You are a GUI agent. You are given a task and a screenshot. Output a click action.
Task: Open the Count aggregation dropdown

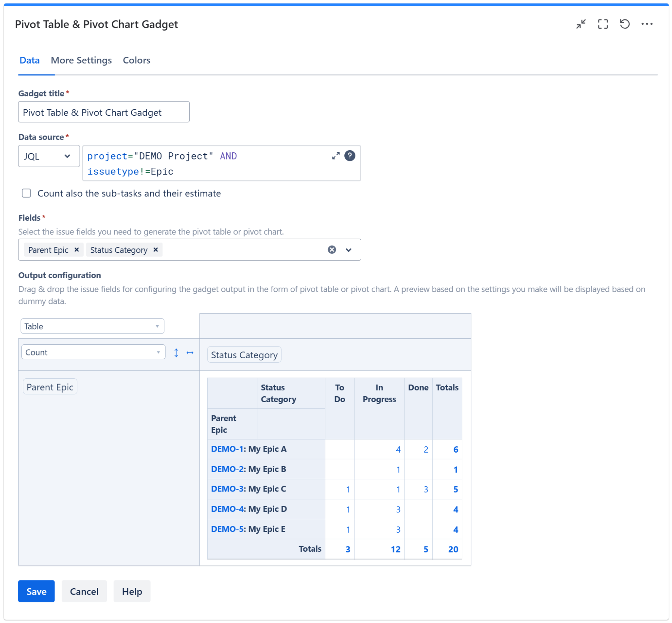coord(93,352)
